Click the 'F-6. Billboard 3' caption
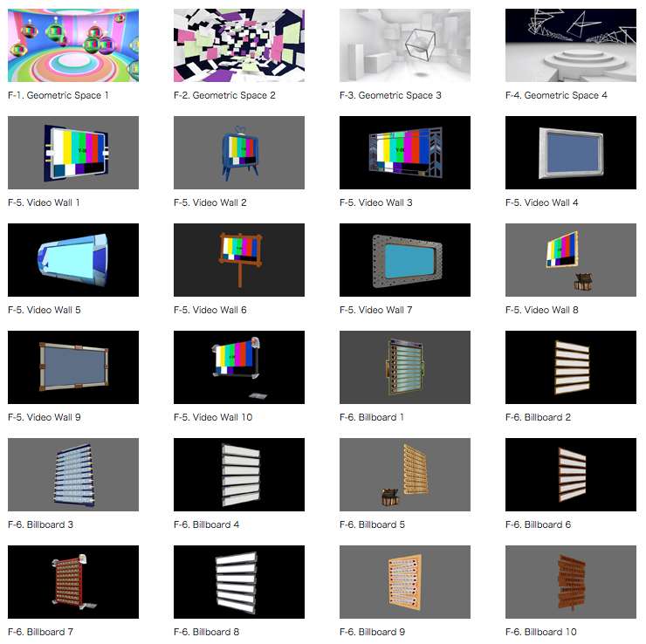Viewport: 646px width, 644px height. pyautogui.click(x=40, y=524)
